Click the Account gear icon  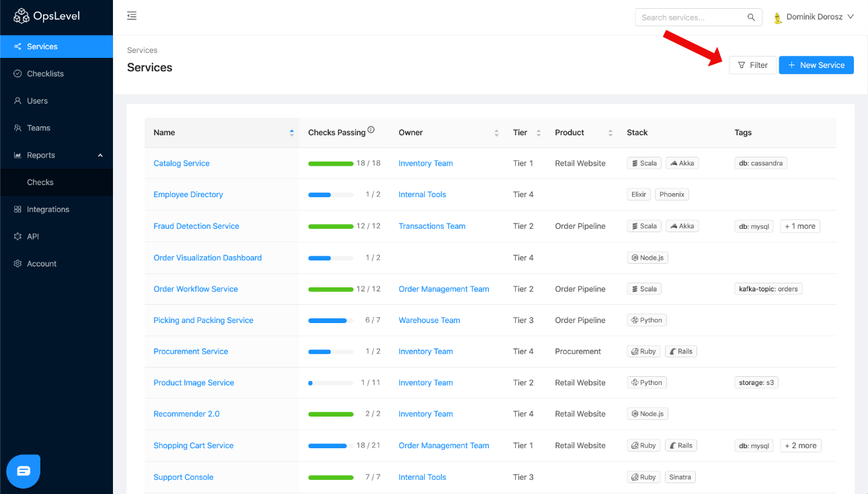coord(17,264)
